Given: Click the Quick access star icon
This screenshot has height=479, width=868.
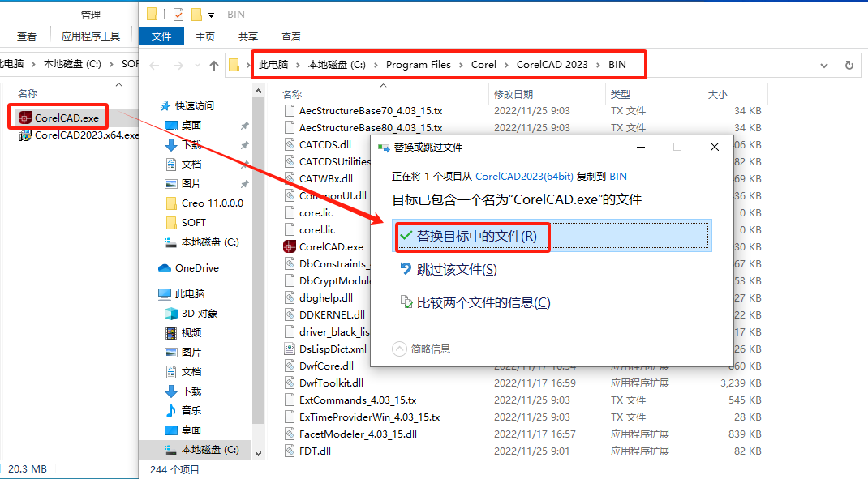Looking at the screenshot, I should click(165, 105).
